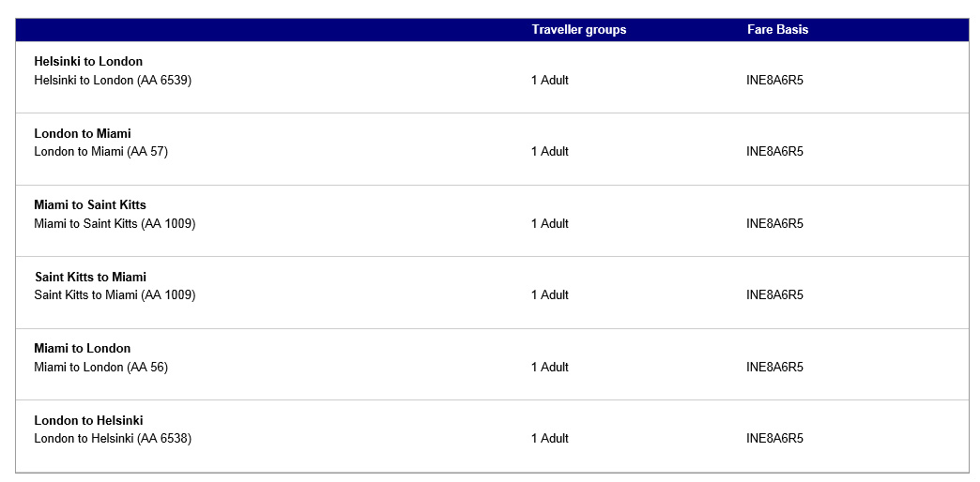Select the bold Helsinki to London heading
Screen dimensions: 980x482
pos(88,62)
